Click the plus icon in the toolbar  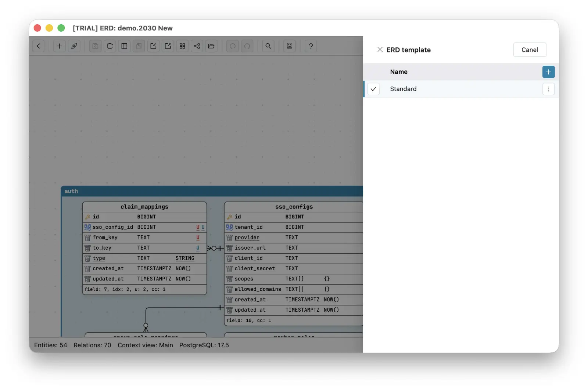60,46
